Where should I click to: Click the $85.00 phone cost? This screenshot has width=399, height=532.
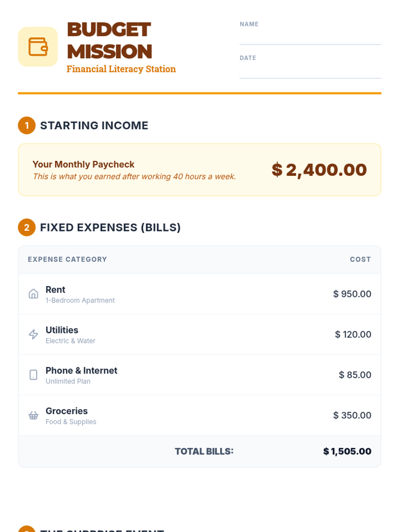[x=355, y=375]
